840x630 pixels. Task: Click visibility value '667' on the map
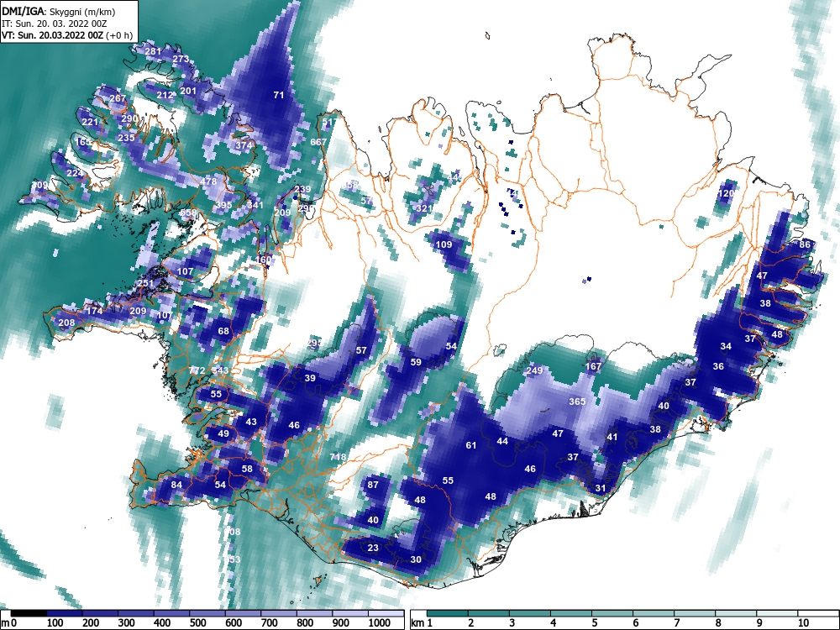tap(318, 142)
